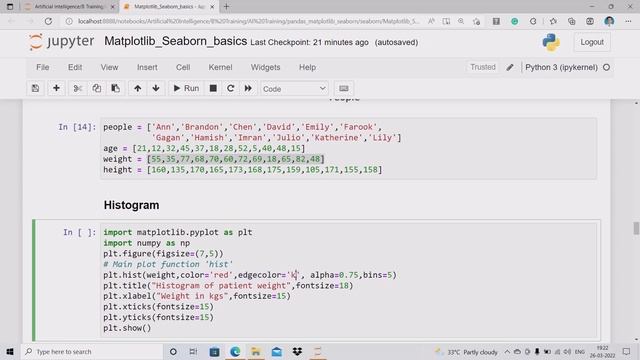Close the Artificial Intelligence Training tab
This screenshot has width=640, height=360.
coord(113,7)
